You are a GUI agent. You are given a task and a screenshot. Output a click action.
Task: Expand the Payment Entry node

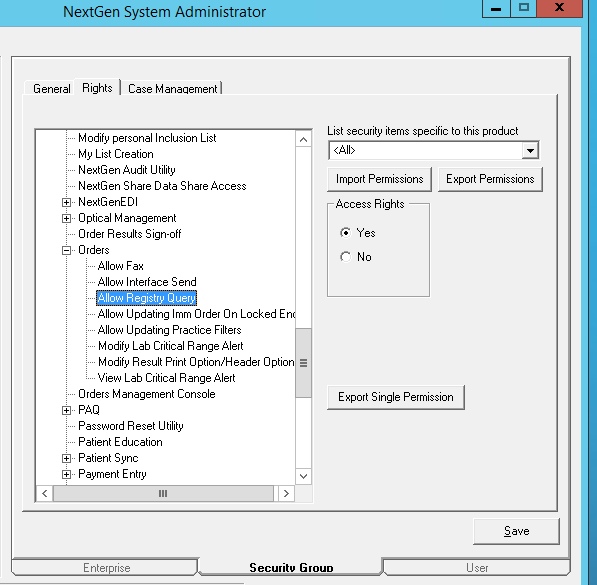click(x=66, y=474)
